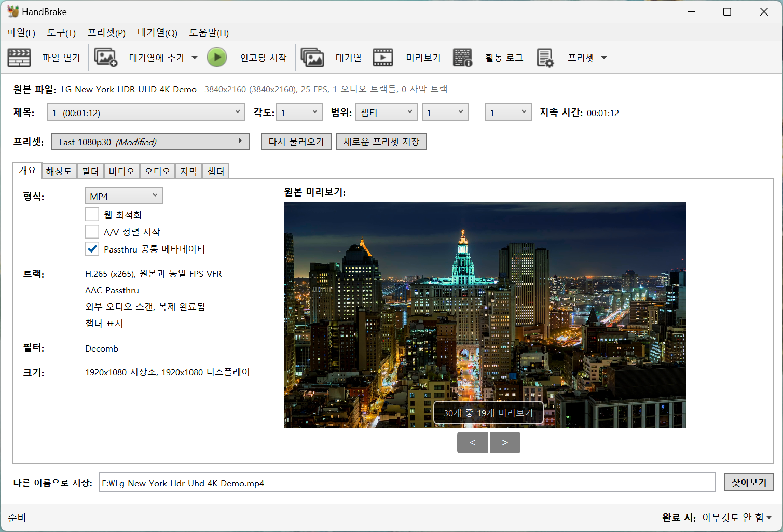The height and width of the screenshot is (532, 783).
Task: Click the 다시 불러오기 button
Action: point(296,142)
